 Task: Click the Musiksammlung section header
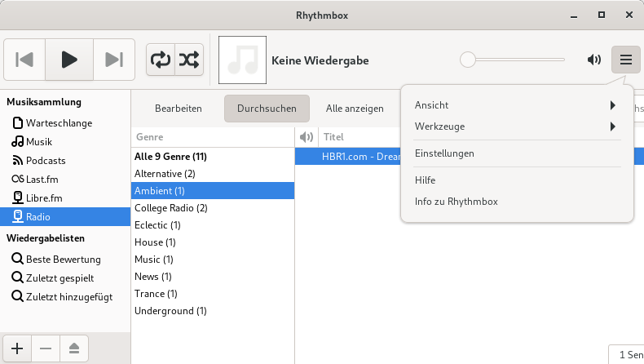[44, 102]
